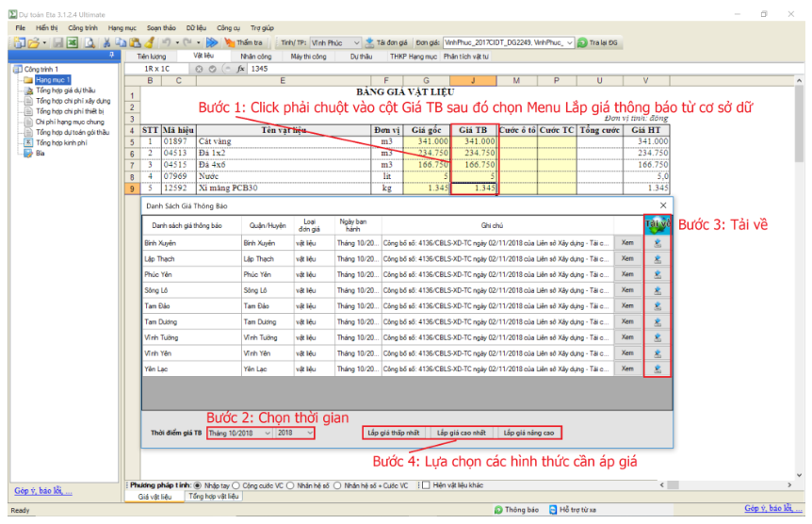This screenshot has height=524, width=812.
Task: Click the Lắp giá thấp nhất button
Action: (x=394, y=433)
